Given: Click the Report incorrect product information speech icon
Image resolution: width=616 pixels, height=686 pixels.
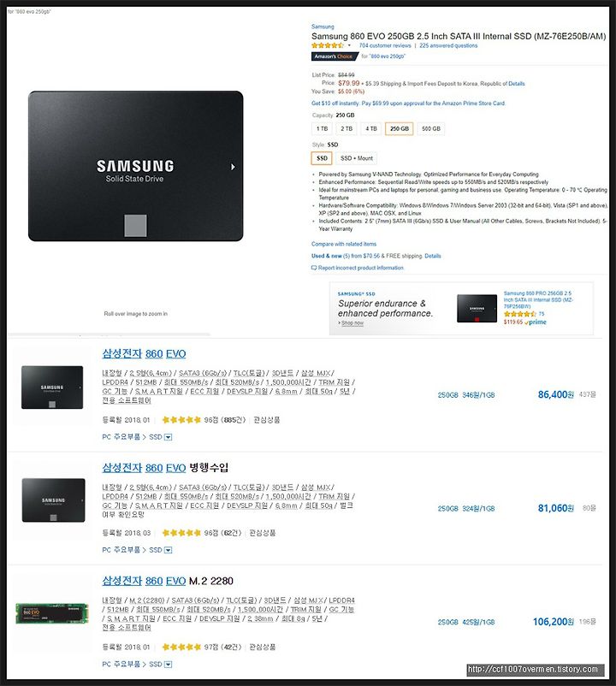Looking at the screenshot, I should [314, 268].
